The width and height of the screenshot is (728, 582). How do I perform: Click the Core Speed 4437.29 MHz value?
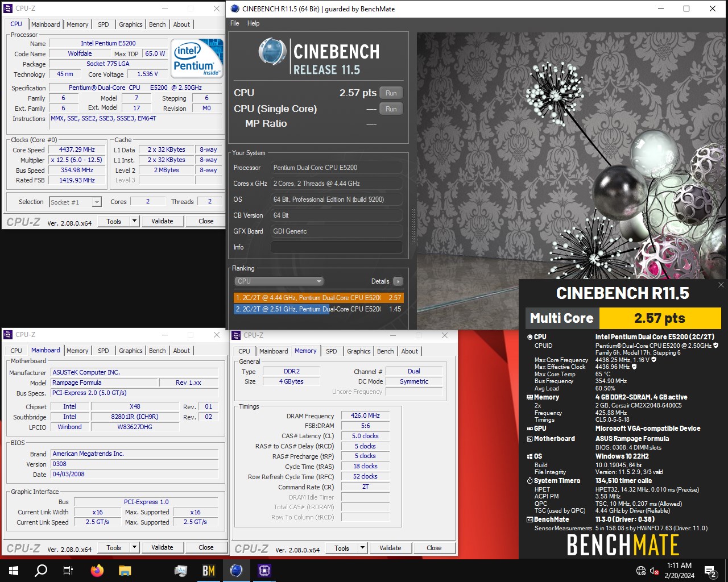tap(77, 149)
